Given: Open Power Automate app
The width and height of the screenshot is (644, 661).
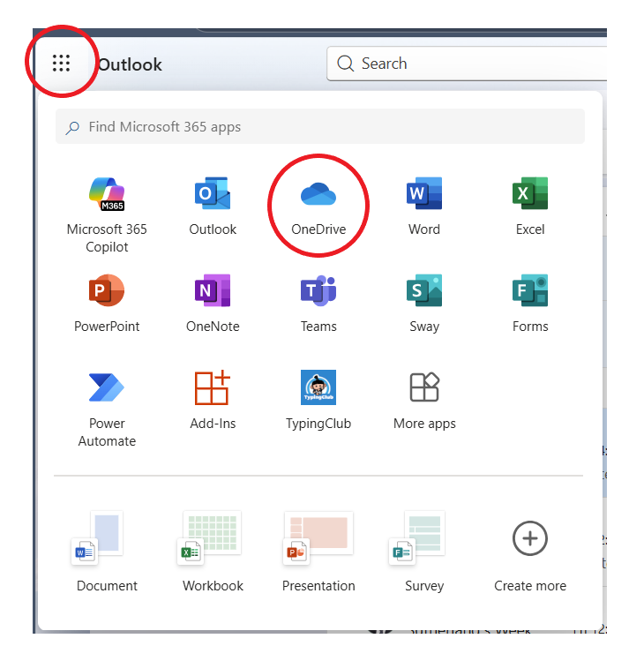Looking at the screenshot, I should point(107,409).
